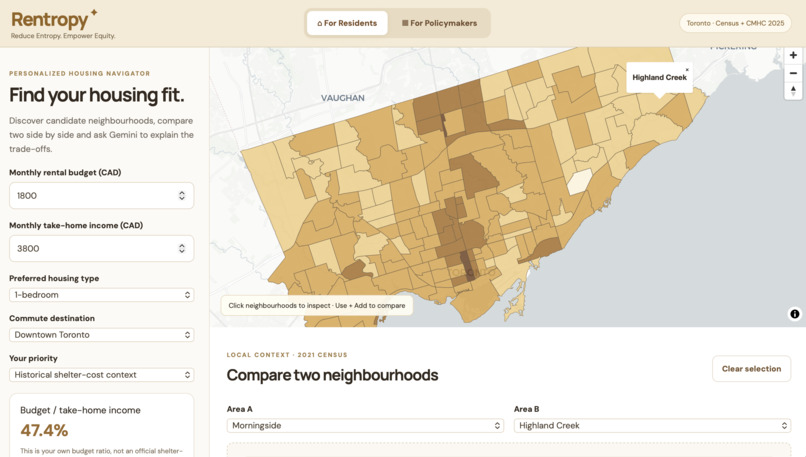Viewport: 806px width, 457px height.
Task: Click the Monthly take-home income field
Action: 101,248
